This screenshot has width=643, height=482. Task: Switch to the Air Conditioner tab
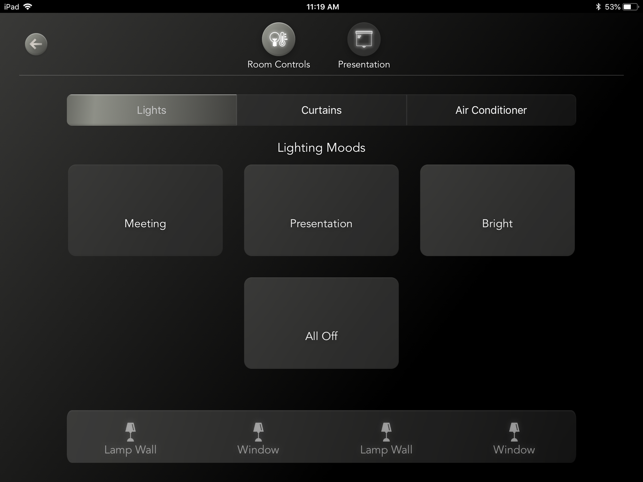pyautogui.click(x=491, y=110)
